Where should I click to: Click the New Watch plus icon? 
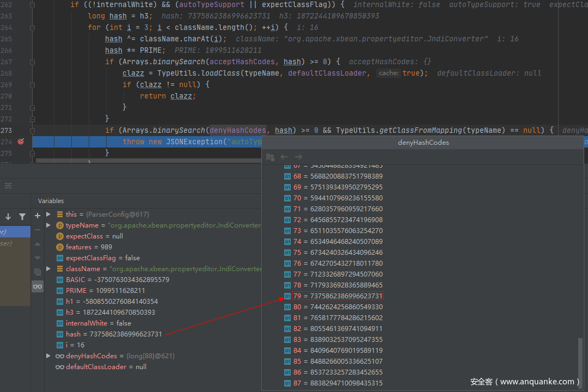38,216
